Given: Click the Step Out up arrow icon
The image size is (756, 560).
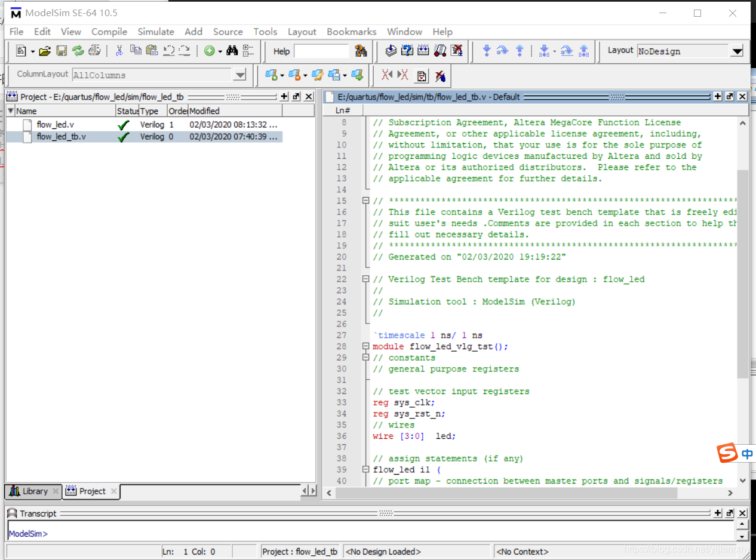Looking at the screenshot, I should [x=520, y=51].
